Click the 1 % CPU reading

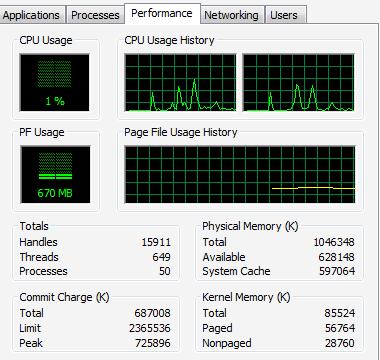tap(55, 101)
